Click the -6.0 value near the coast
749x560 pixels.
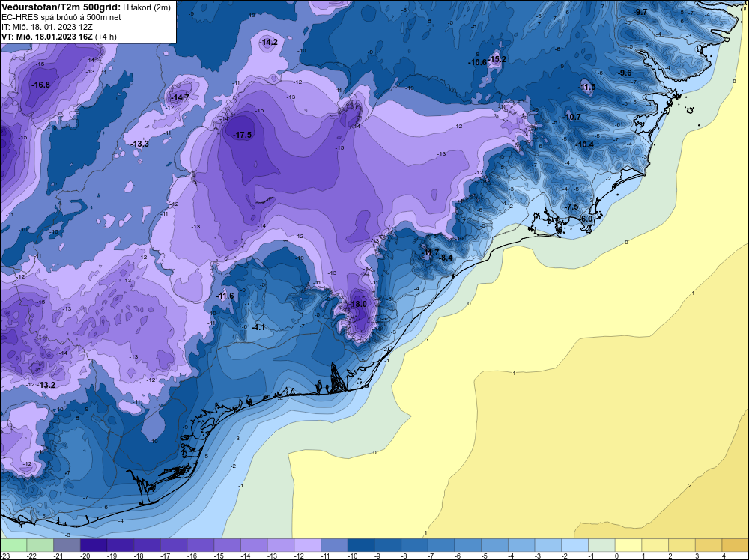pos(586,219)
